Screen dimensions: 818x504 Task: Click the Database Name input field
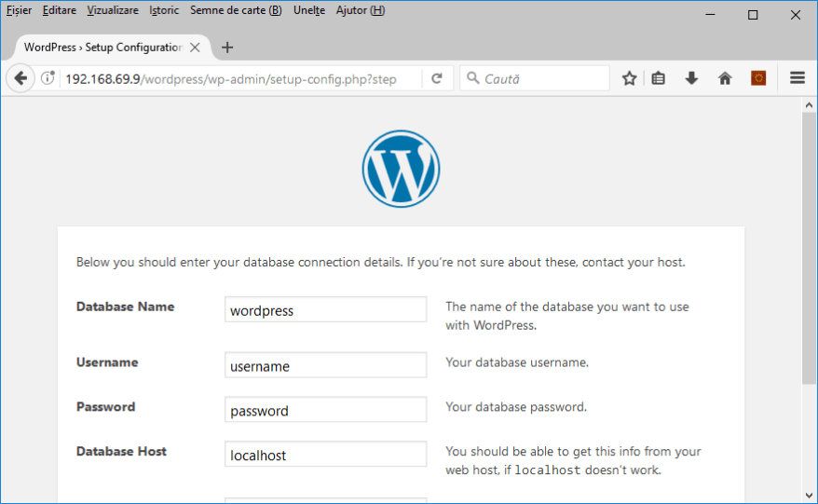point(325,310)
